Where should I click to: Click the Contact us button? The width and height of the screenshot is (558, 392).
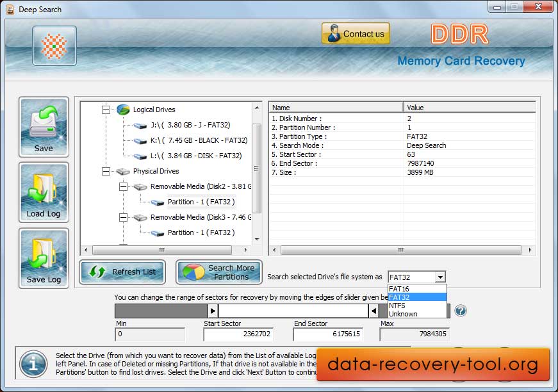[x=356, y=33]
